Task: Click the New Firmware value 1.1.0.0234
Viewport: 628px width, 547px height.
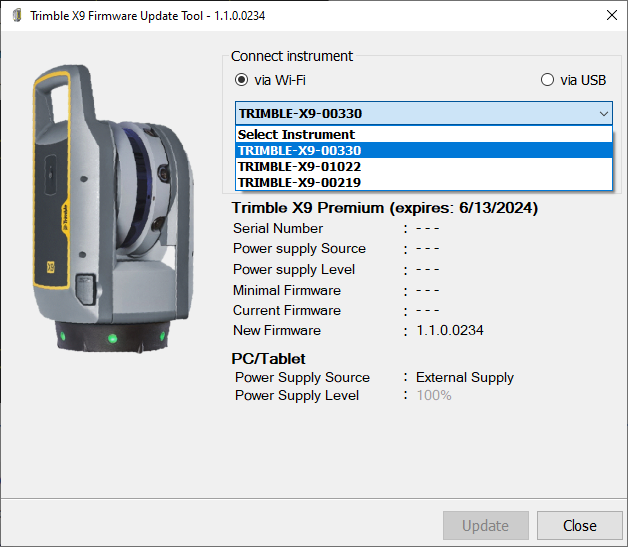Action: click(450, 330)
